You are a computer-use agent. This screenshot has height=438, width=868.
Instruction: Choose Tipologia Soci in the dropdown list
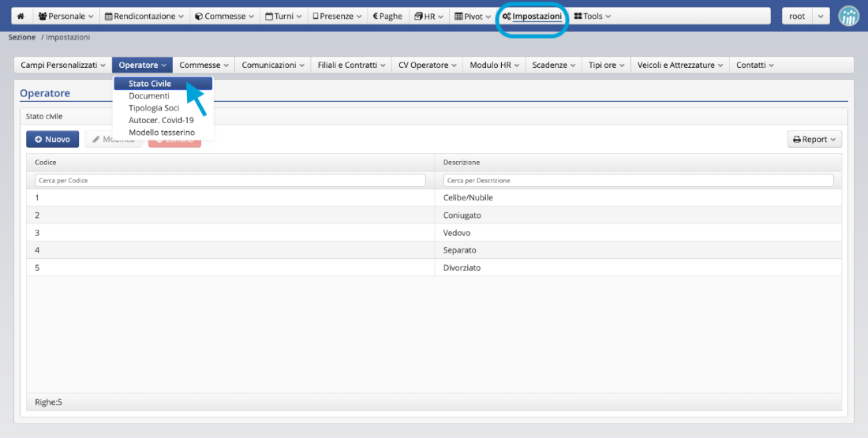(x=154, y=108)
